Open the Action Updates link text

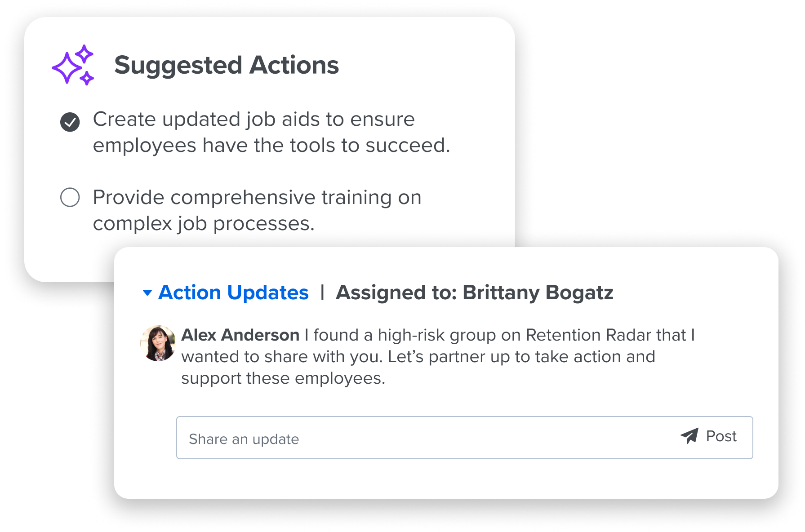[233, 293]
